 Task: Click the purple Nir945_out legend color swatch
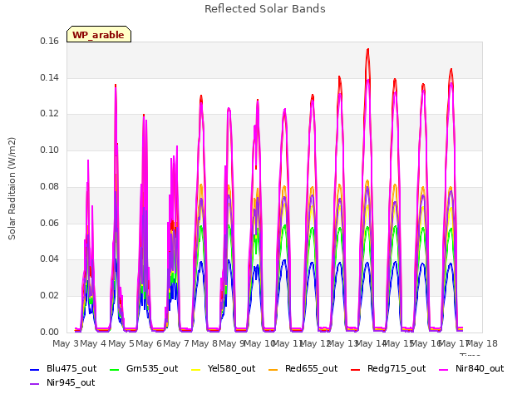click(35, 384)
